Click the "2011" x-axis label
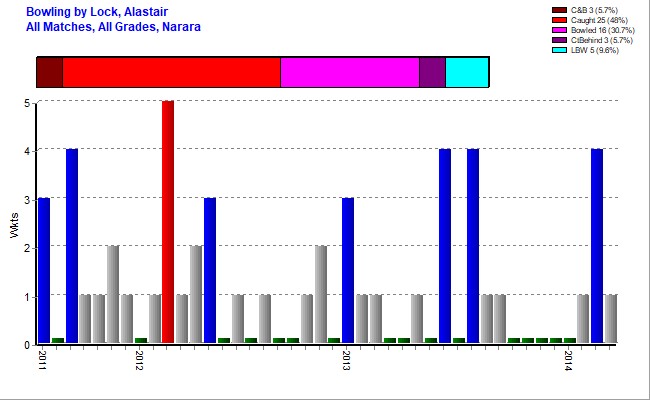This screenshot has width=650, height=400. [x=42, y=360]
